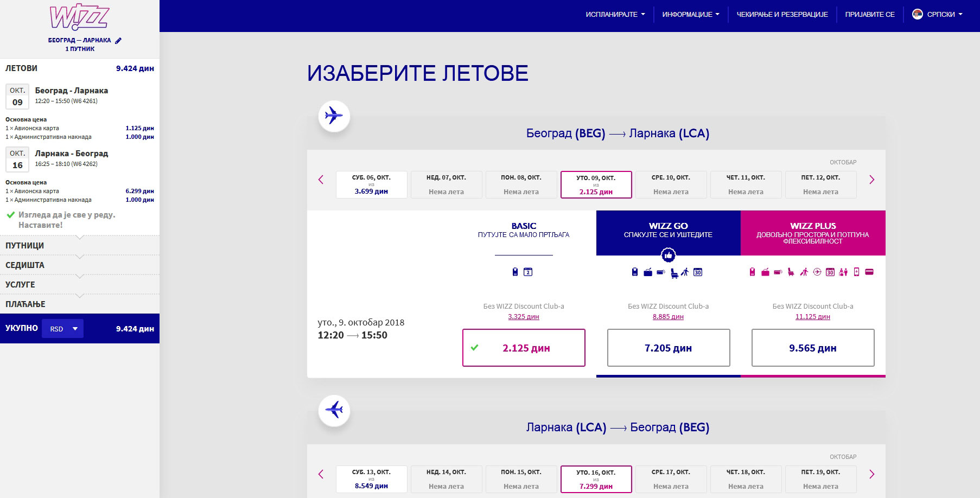The height and width of the screenshot is (498, 980).
Task: Show later outbound dates with right arrow
Action: (871, 180)
